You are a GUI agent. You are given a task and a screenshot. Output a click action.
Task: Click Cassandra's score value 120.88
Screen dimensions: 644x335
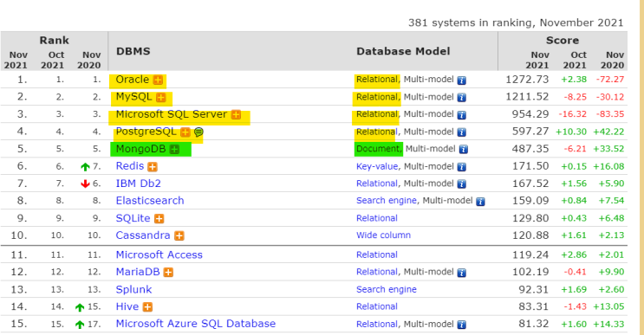pyautogui.click(x=530, y=235)
